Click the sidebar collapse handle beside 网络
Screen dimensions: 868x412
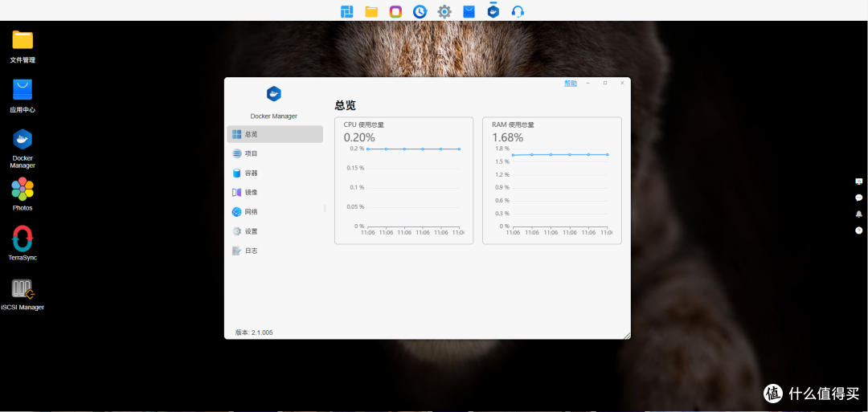pos(325,209)
